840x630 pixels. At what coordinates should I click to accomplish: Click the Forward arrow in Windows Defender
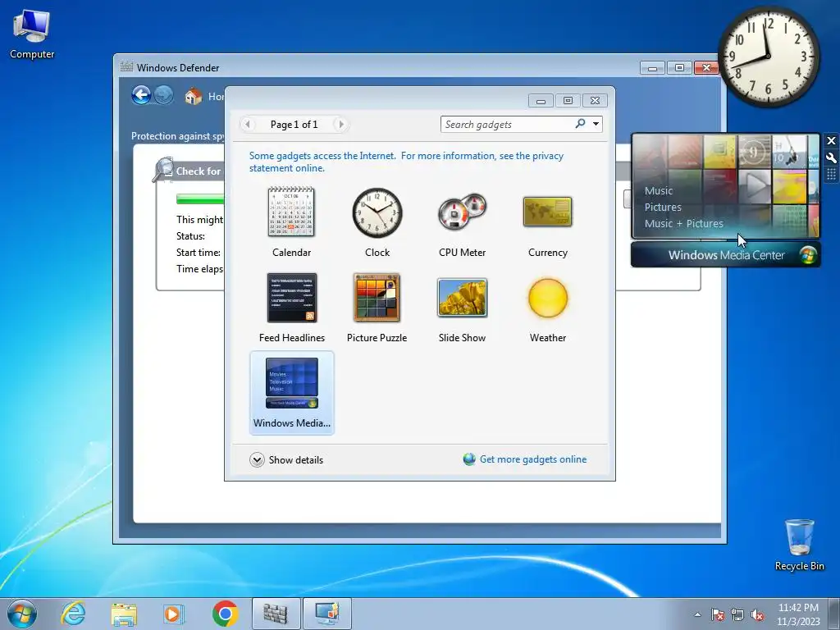[x=163, y=95]
